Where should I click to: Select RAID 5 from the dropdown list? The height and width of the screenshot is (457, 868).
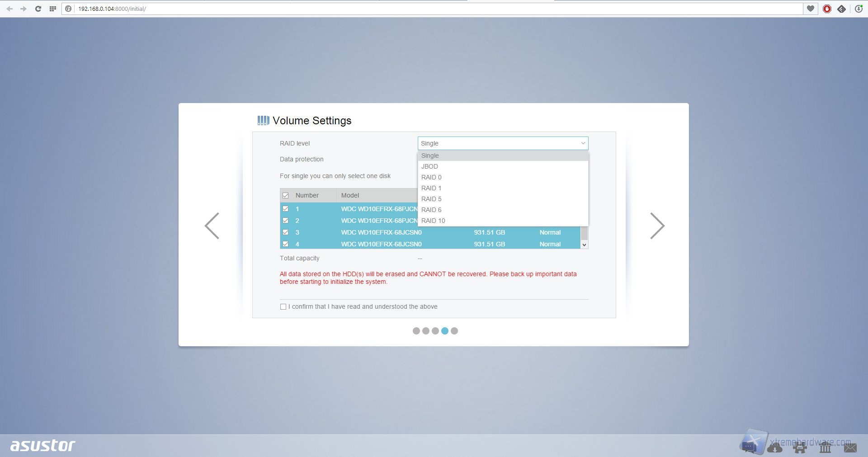[431, 199]
